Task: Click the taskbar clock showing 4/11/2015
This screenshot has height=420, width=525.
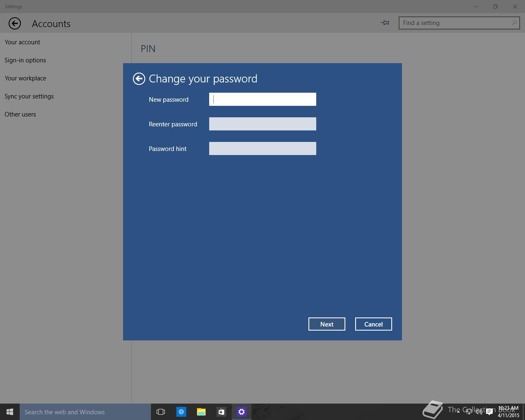Action: pos(509,412)
